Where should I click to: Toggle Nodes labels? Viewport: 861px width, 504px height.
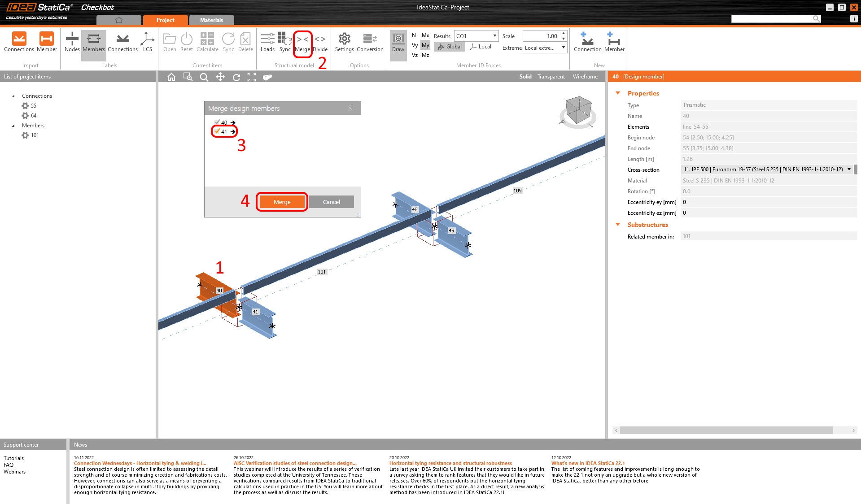[72, 42]
